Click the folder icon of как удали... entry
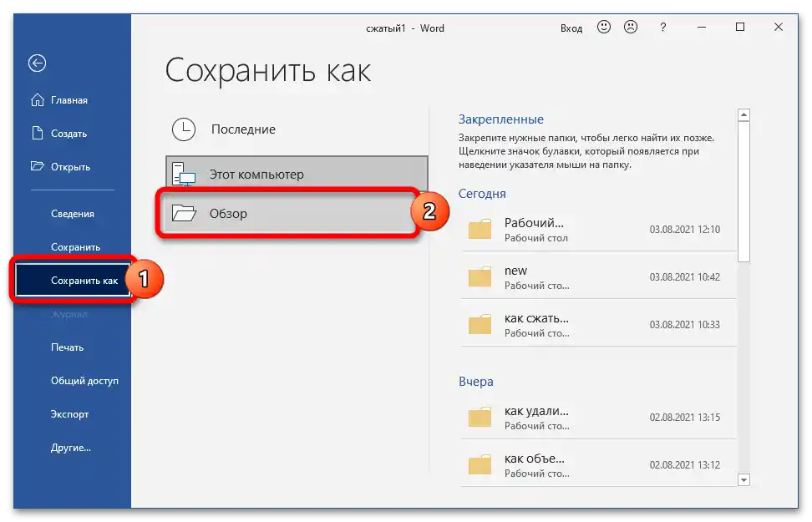Viewport: 812px width, 522px height. [480, 417]
